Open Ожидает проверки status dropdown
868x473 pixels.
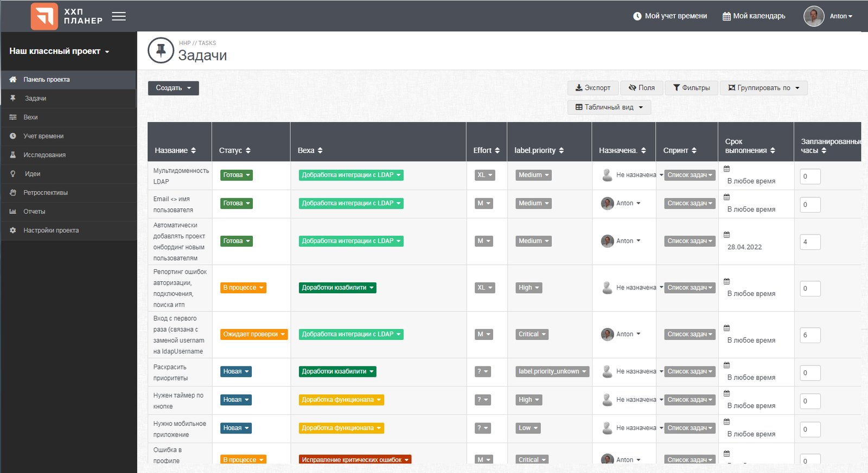pyautogui.click(x=254, y=335)
